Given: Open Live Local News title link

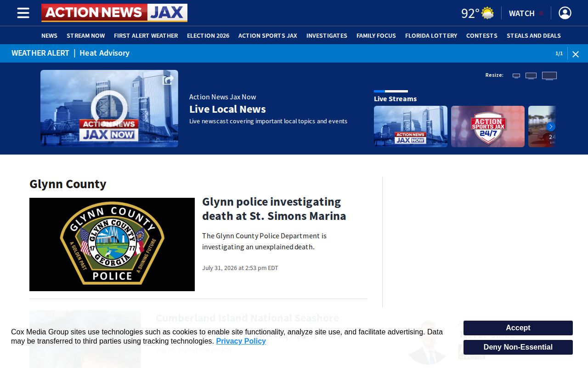Looking at the screenshot, I should pyautogui.click(x=227, y=109).
